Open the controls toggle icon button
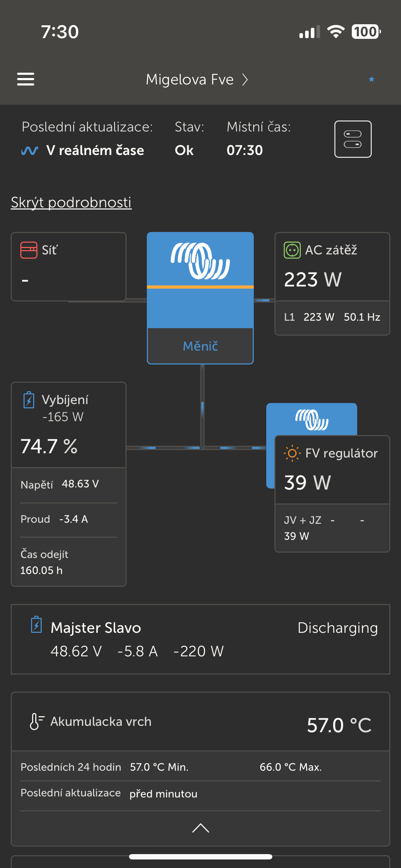 tap(353, 139)
